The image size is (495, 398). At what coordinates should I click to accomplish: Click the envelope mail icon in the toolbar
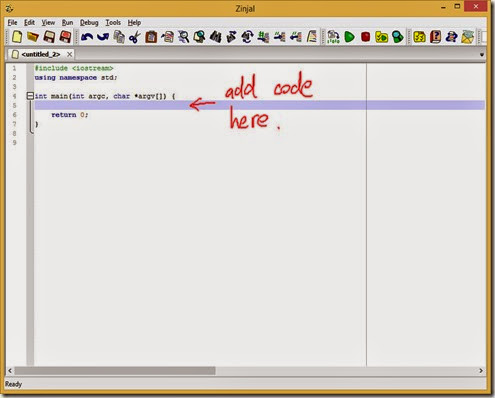[x=468, y=37]
